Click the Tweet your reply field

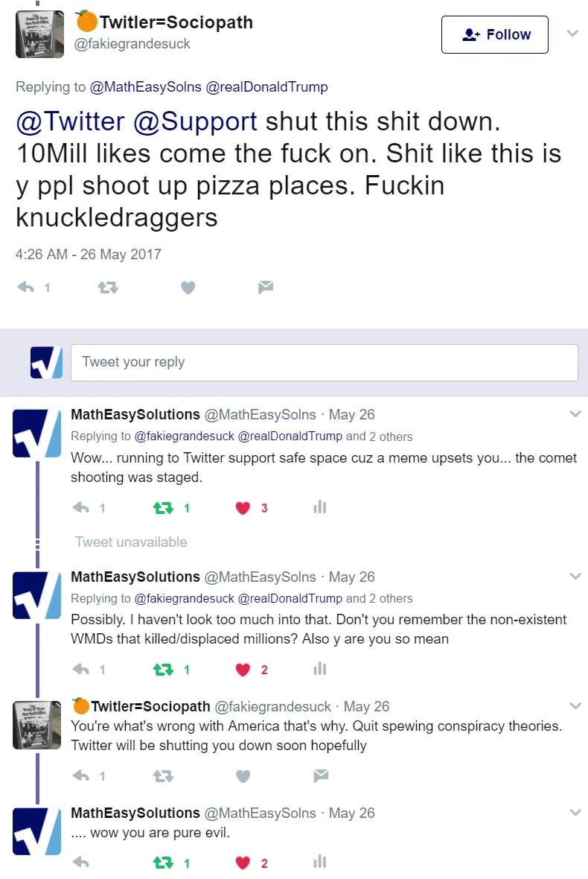tap(325, 363)
